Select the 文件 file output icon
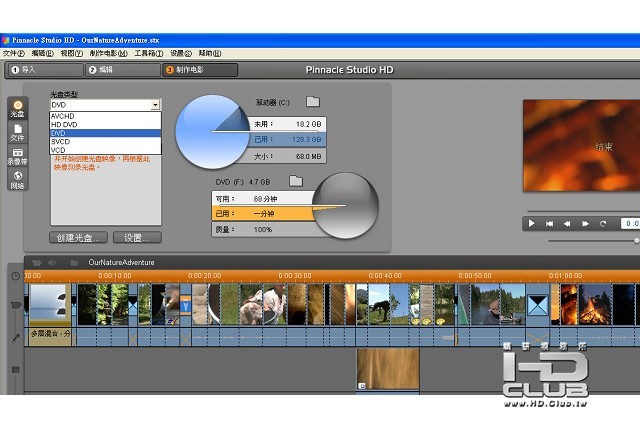Image resolution: width=640 pixels, height=428 pixels. (x=18, y=133)
